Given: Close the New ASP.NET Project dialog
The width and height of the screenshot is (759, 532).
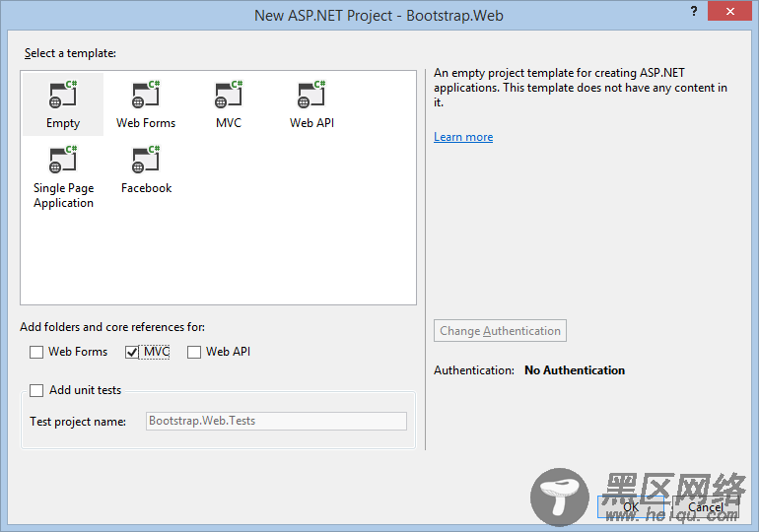Looking at the screenshot, I should [729, 11].
